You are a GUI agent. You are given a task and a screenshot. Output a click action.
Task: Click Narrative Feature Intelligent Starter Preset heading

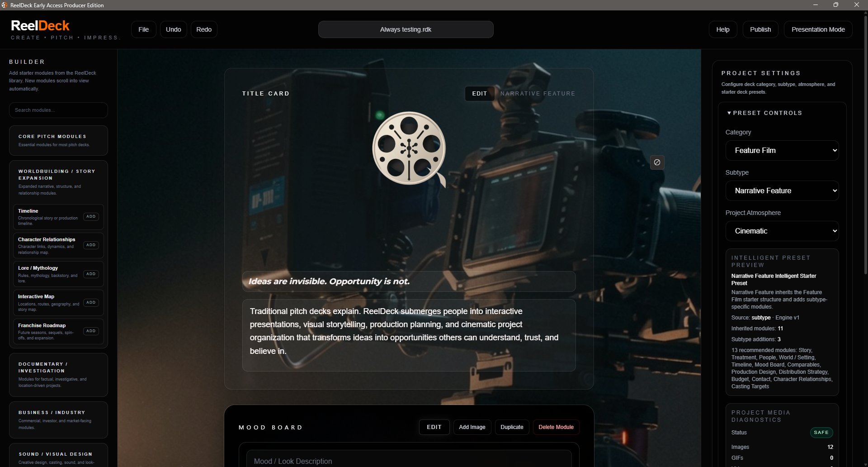(774, 280)
